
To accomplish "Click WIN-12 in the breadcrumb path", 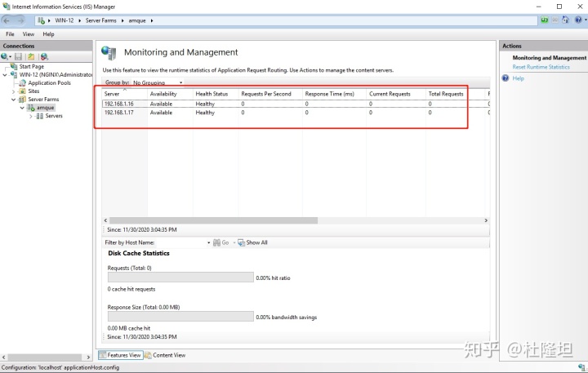I will pyautogui.click(x=65, y=20).
